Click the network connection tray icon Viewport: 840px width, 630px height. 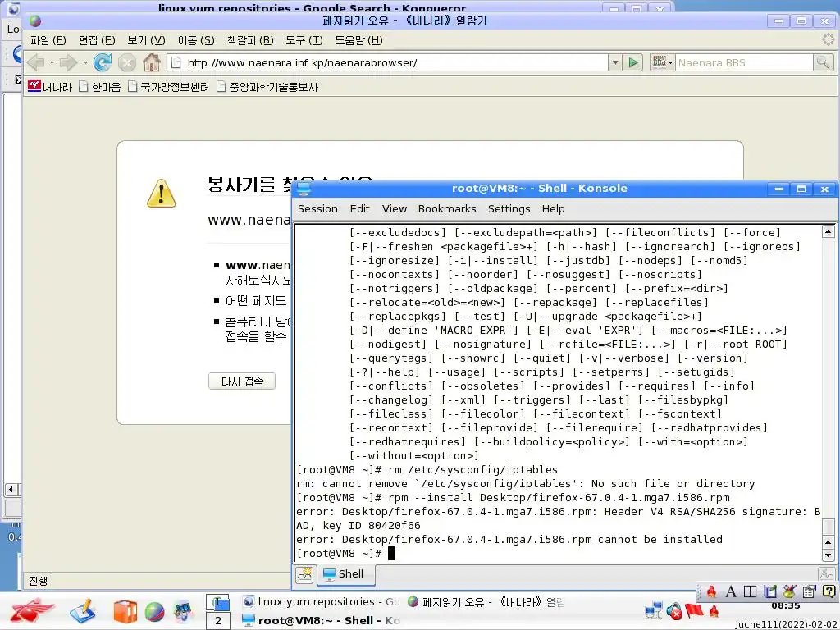tap(654, 610)
